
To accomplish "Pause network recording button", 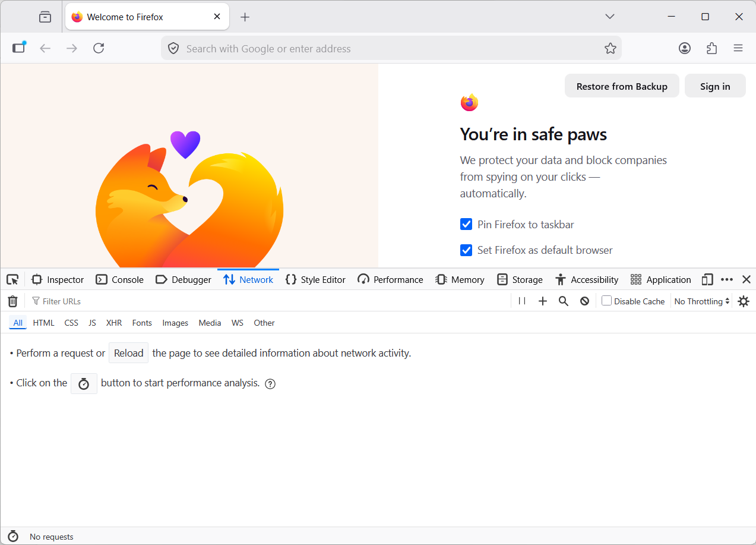I will point(522,301).
